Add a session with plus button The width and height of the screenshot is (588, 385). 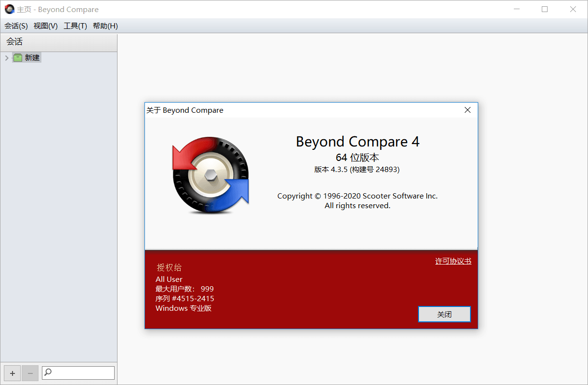pos(13,373)
